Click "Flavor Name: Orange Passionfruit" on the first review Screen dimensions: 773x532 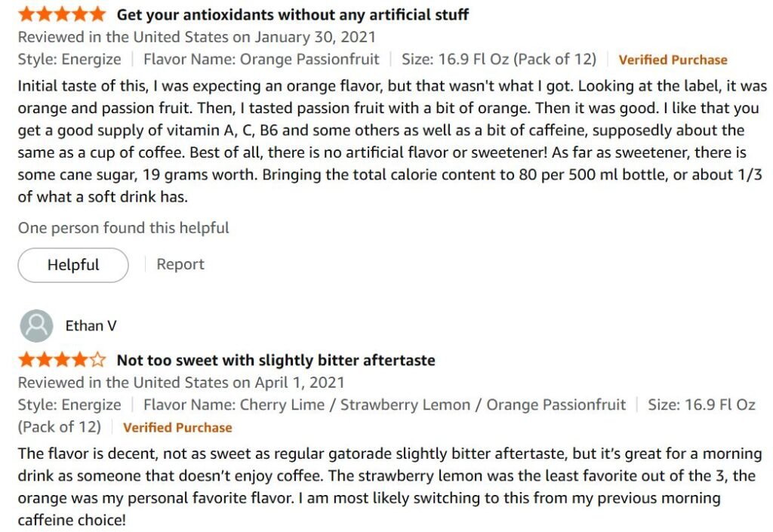coord(266,59)
